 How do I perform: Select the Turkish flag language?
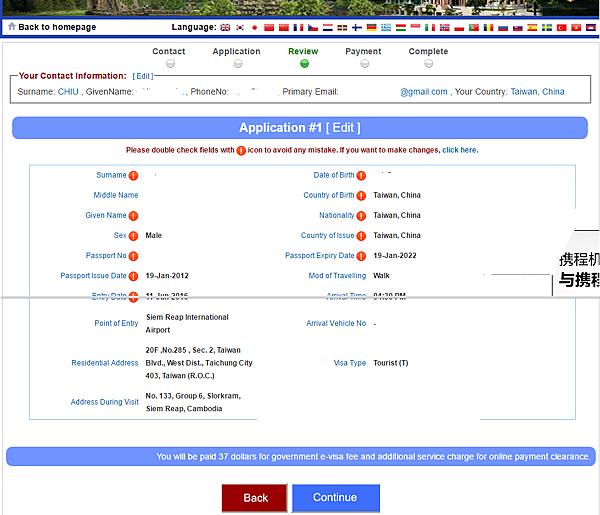point(562,28)
